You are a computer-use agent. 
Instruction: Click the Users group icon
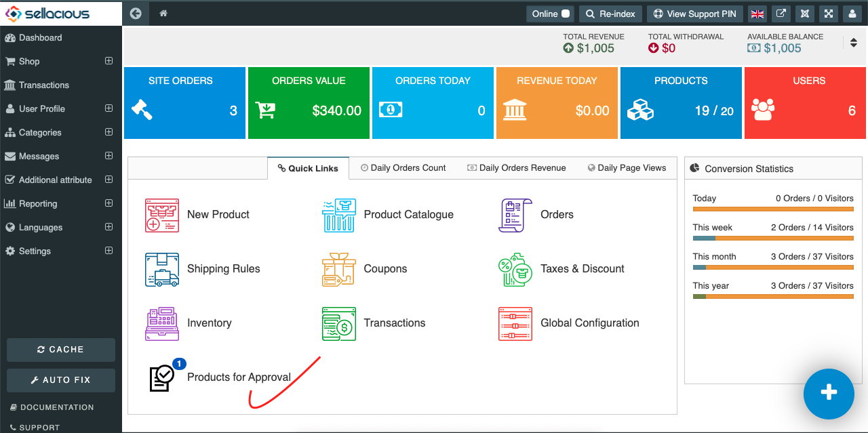click(763, 110)
